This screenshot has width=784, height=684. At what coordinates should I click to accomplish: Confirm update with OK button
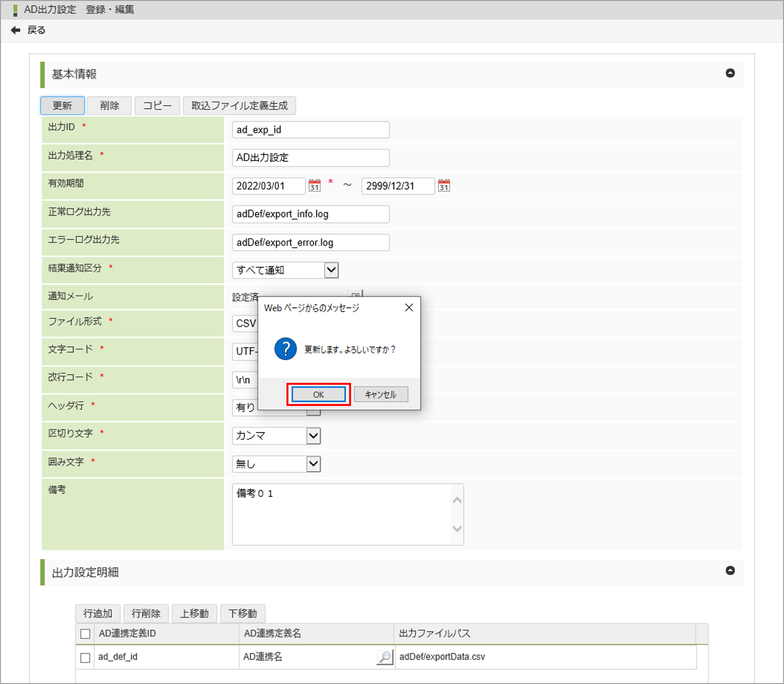(x=318, y=395)
